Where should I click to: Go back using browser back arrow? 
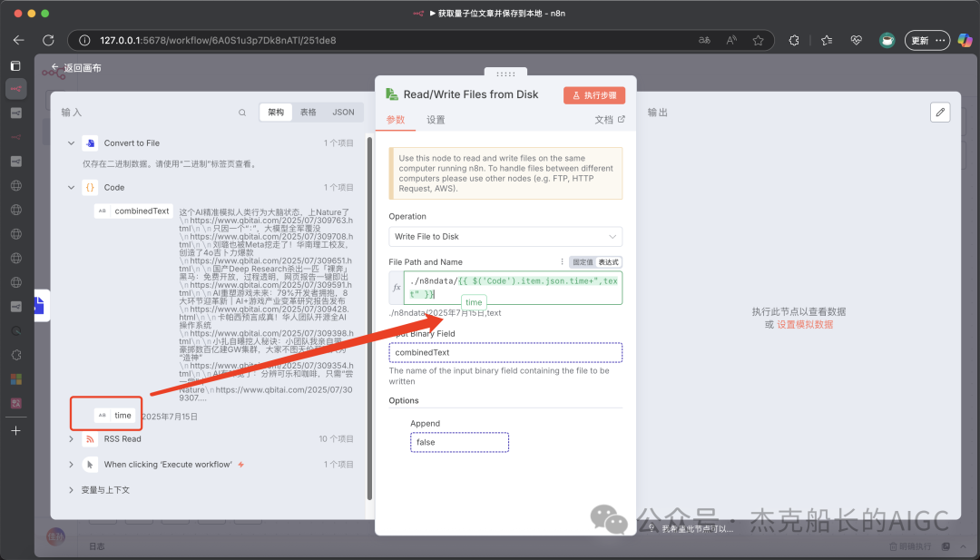coord(18,40)
